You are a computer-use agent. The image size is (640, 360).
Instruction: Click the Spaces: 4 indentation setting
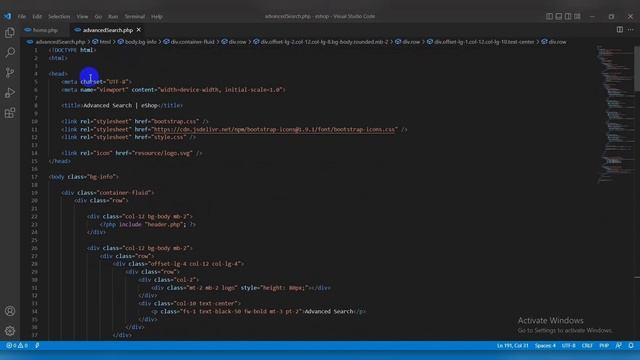[545, 345]
